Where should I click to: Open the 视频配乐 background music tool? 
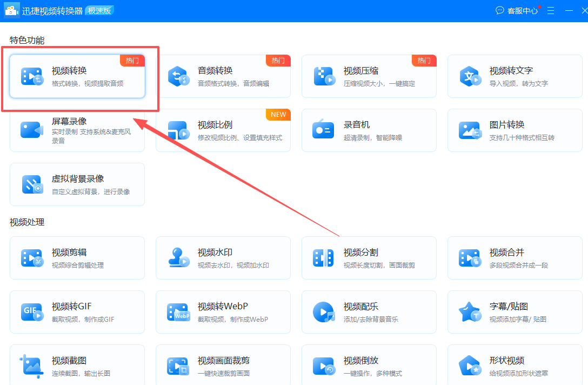pyautogui.click(x=367, y=312)
